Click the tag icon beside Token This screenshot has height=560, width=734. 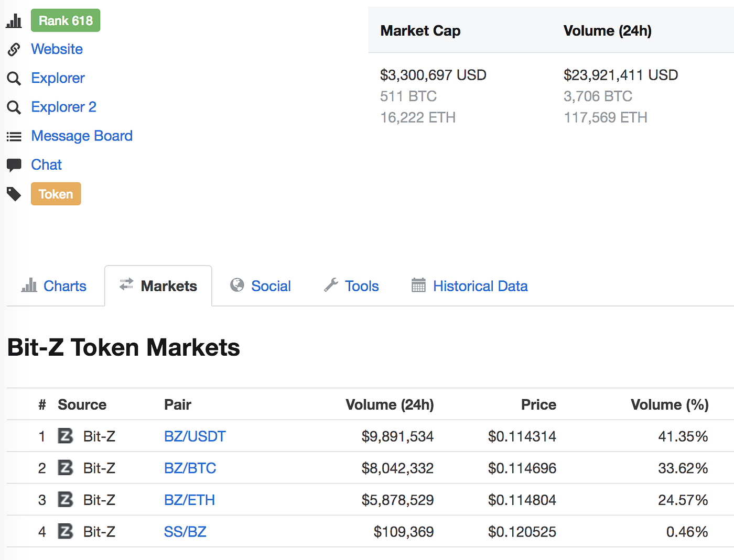14,194
